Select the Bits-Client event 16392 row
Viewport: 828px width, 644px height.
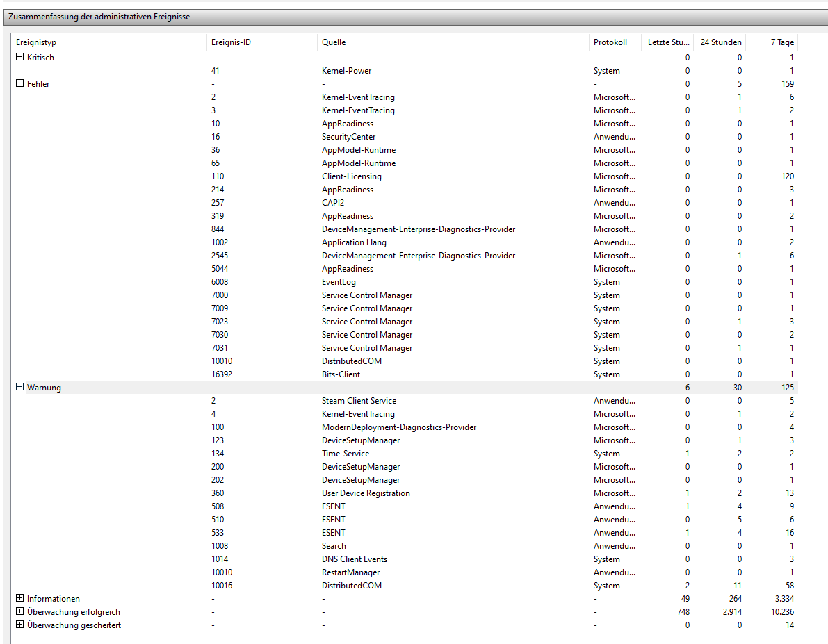[405, 374]
